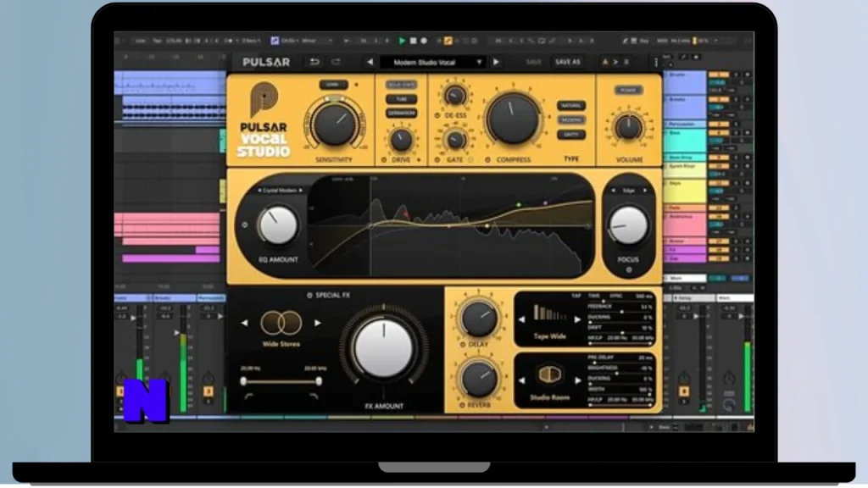Screen dimensions: 868x488
Task: Select NATURAL compressor type
Action: pyautogui.click(x=570, y=106)
